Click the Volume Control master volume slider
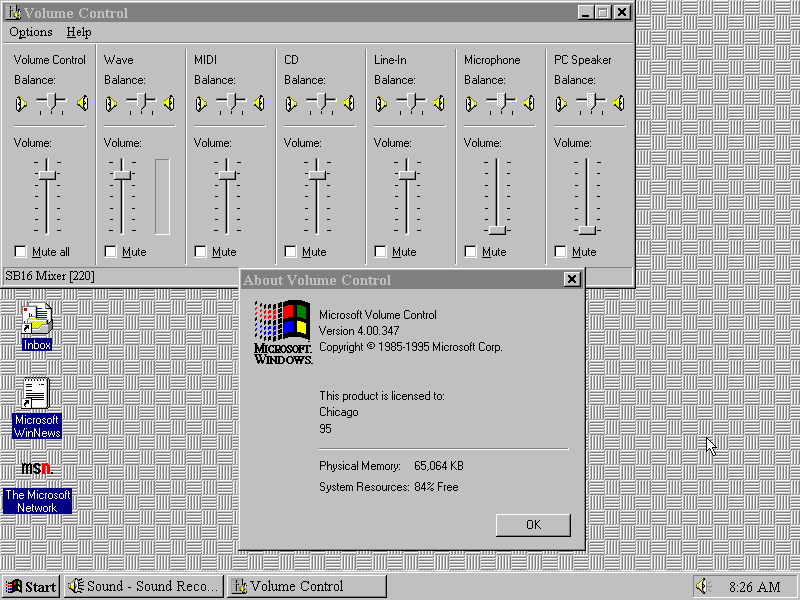800x600 pixels. [47, 175]
